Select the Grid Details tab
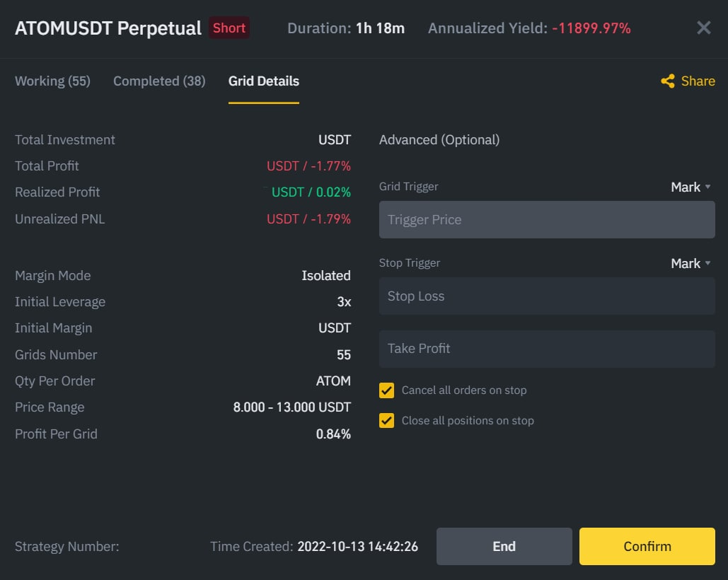 [264, 81]
